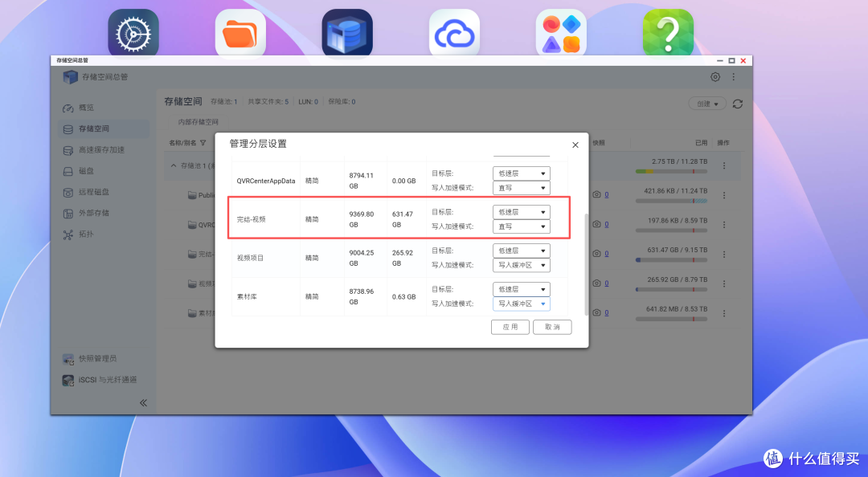Open 写入加速模式 dropdown for 素材库
868x477 pixels.
click(522, 304)
